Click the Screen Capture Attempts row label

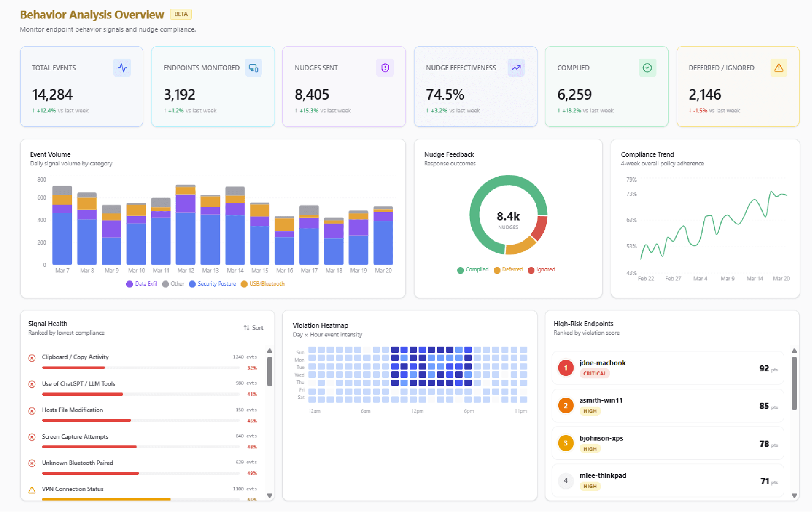coord(75,437)
